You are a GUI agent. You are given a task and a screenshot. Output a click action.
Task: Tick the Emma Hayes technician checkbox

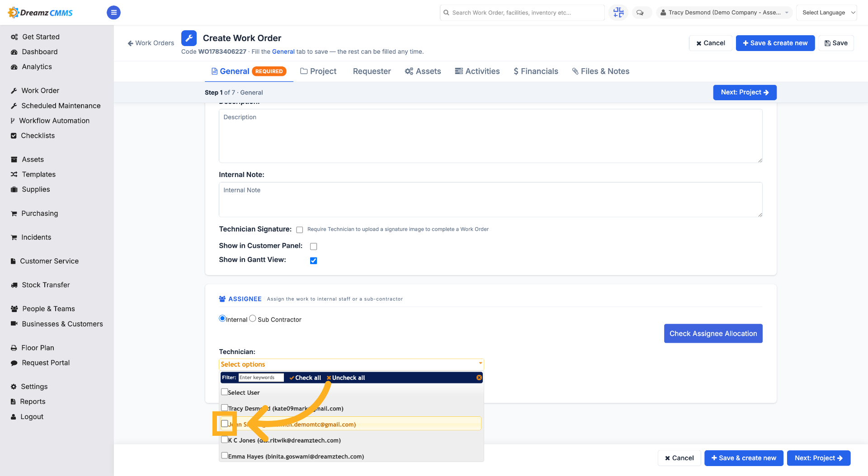tap(224, 456)
